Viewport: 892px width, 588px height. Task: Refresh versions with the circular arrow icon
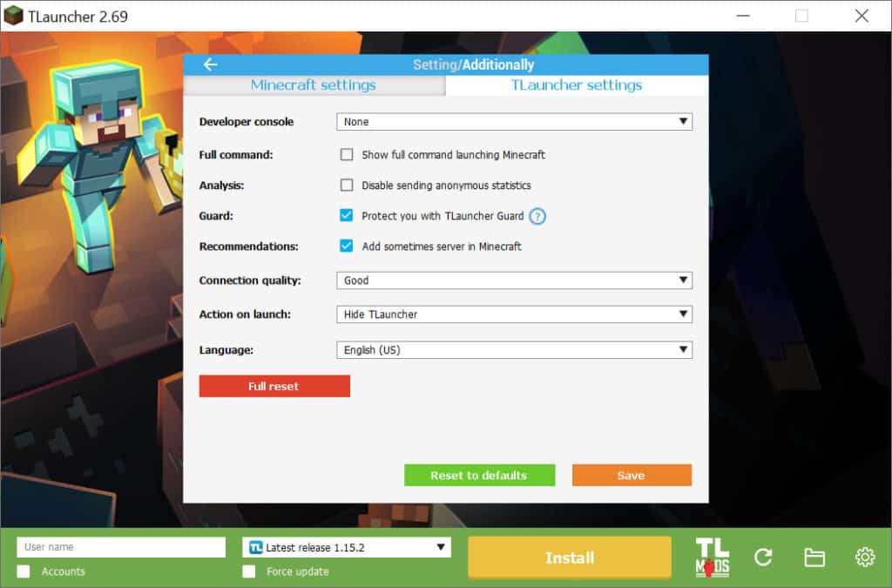tap(763, 558)
